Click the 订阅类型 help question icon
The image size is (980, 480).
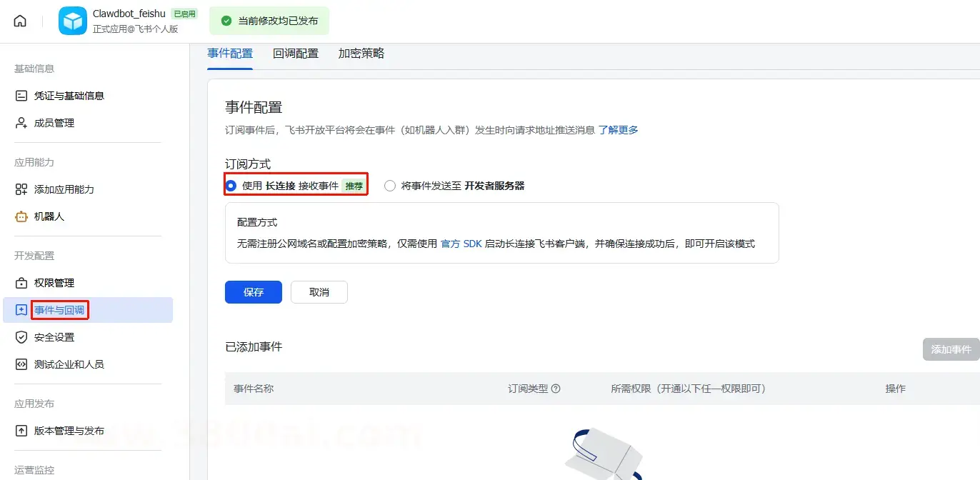(x=556, y=389)
